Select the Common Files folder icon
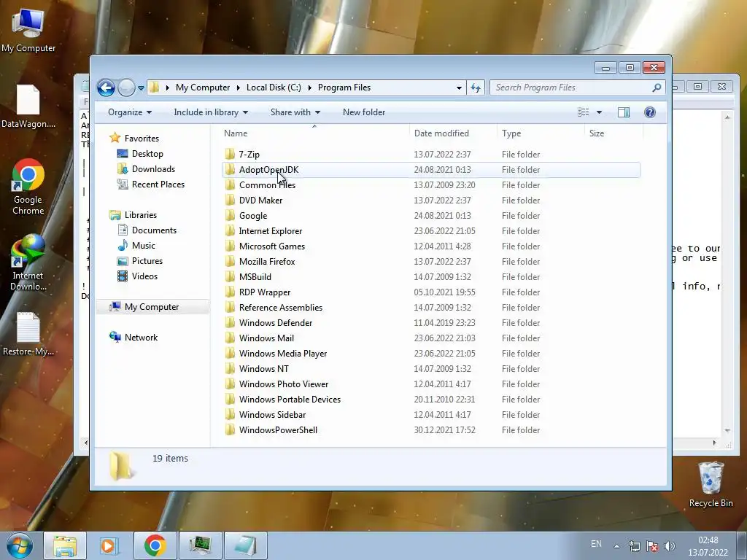This screenshot has height=560, width=747. 230,184
